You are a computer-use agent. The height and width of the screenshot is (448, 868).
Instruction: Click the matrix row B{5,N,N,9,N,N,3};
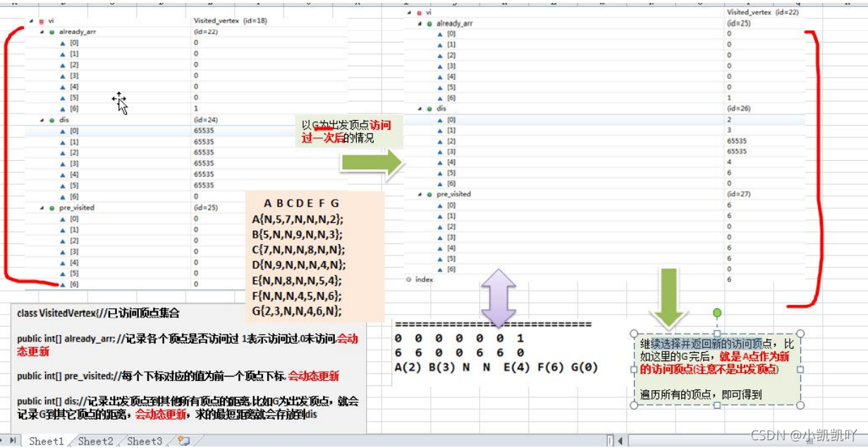298,235
